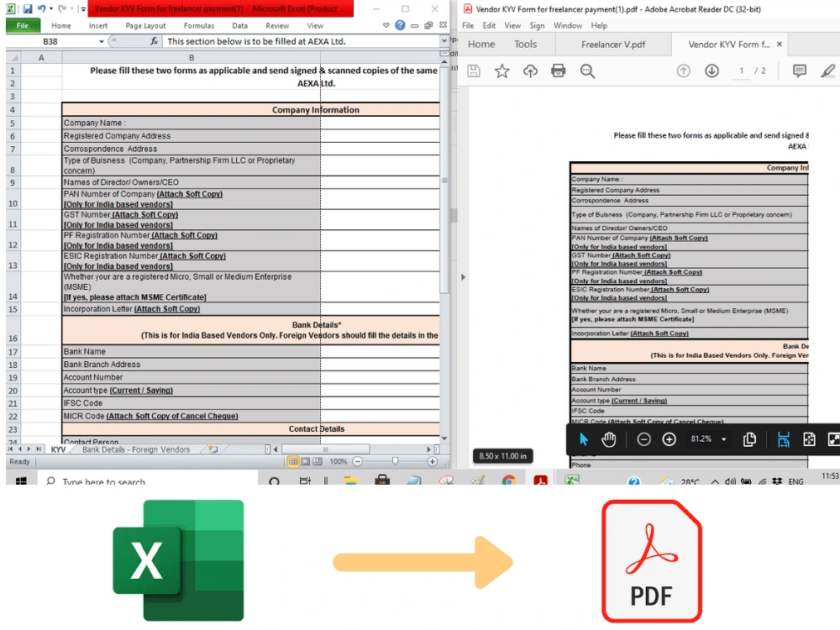The image size is (840, 630).
Task: Go to last sheet using tab navigation arrow
Action: pos(38,449)
